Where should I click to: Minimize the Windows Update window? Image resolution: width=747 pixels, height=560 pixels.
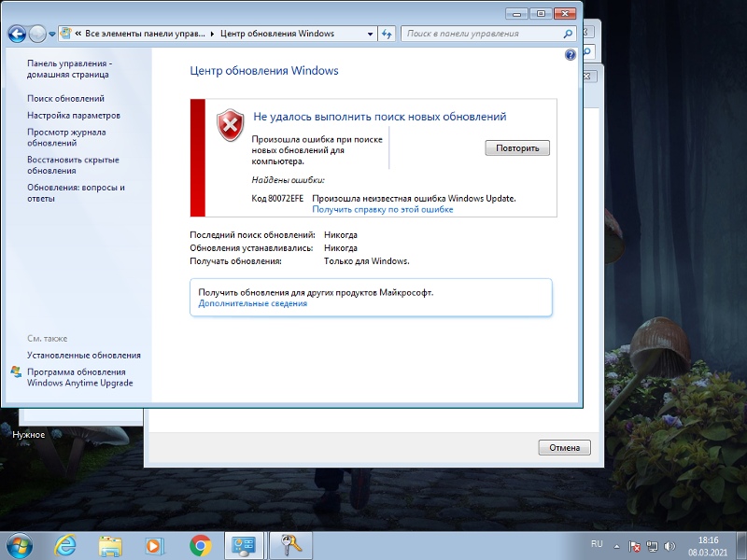[517, 13]
